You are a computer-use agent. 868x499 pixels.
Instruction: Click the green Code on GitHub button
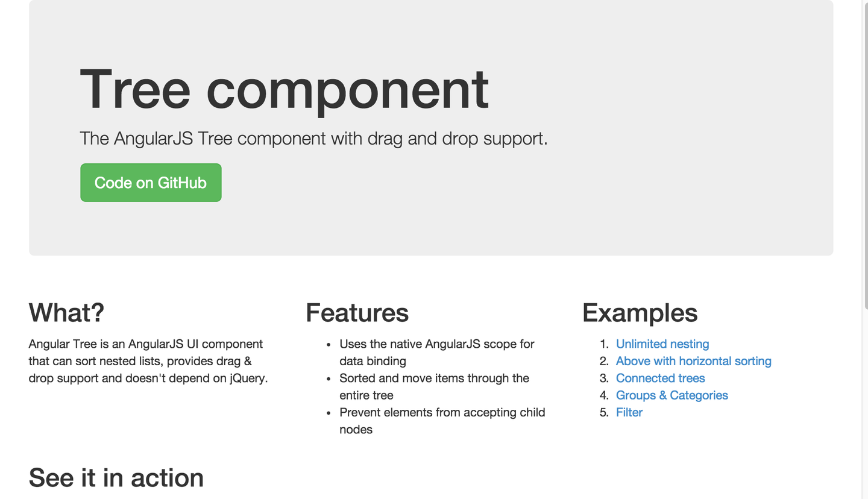point(151,183)
